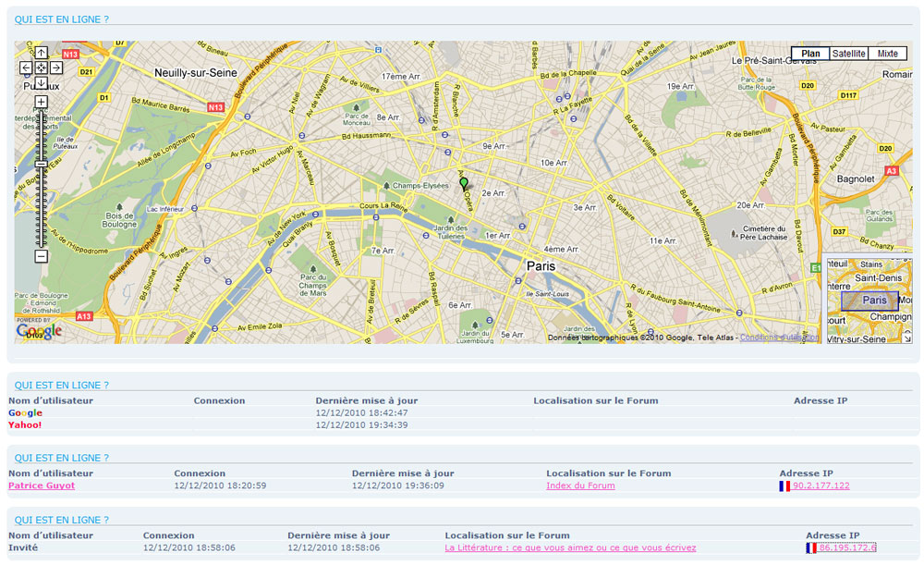Click the Yahoo! bot name
The height and width of the screenshot is (565, 924).
click(x=25, y=424)
